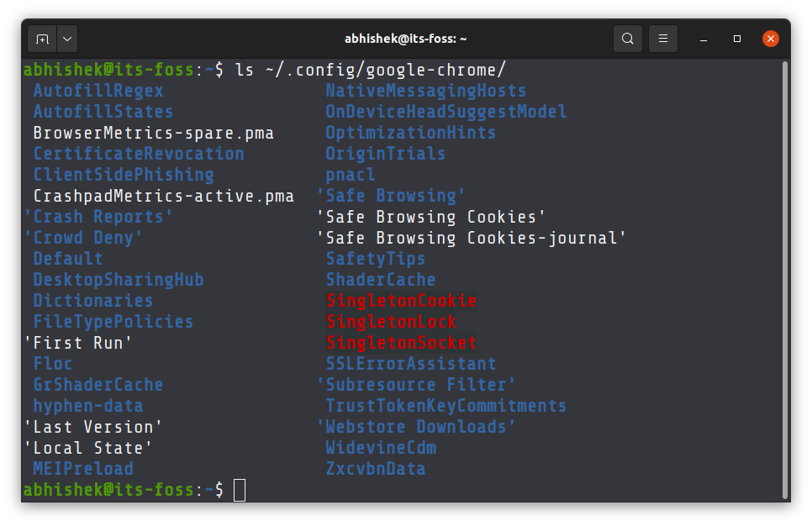
Task: Select the 'Crash Reports' folder text
Action: click(x=95, y=216)
